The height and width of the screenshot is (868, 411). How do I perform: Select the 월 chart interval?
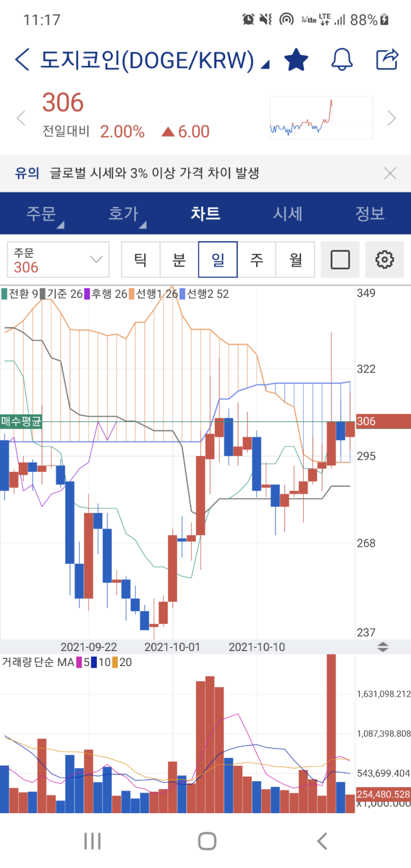[x=295, y=259]
